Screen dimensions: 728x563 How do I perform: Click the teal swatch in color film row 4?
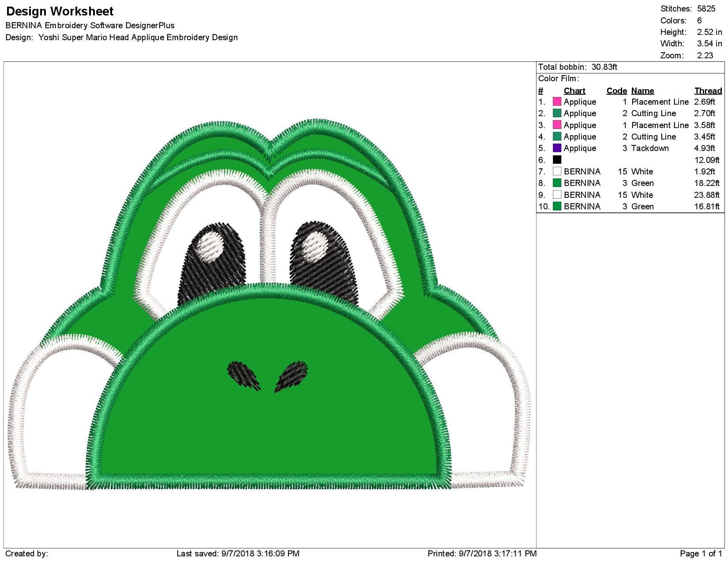557,137
